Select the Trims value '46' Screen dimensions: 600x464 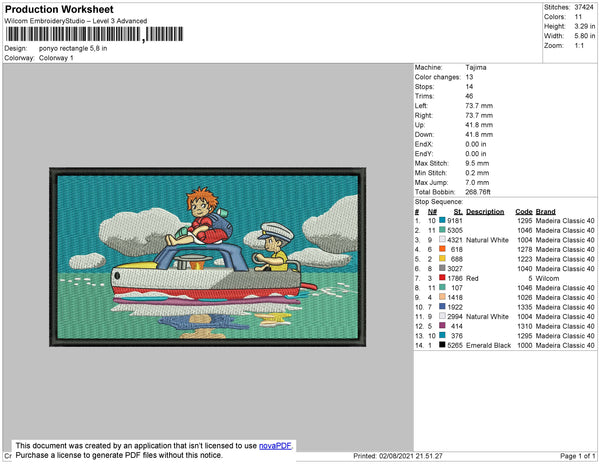470,96
